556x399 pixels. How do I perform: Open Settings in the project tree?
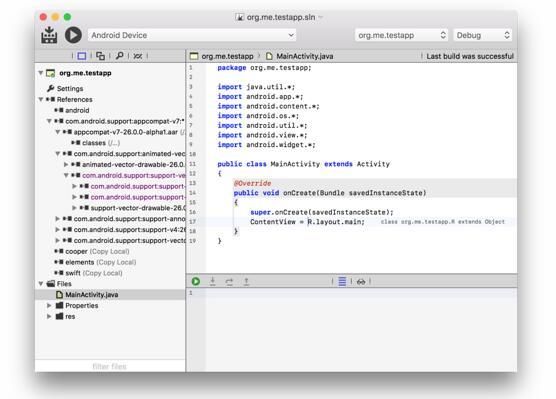70,88
